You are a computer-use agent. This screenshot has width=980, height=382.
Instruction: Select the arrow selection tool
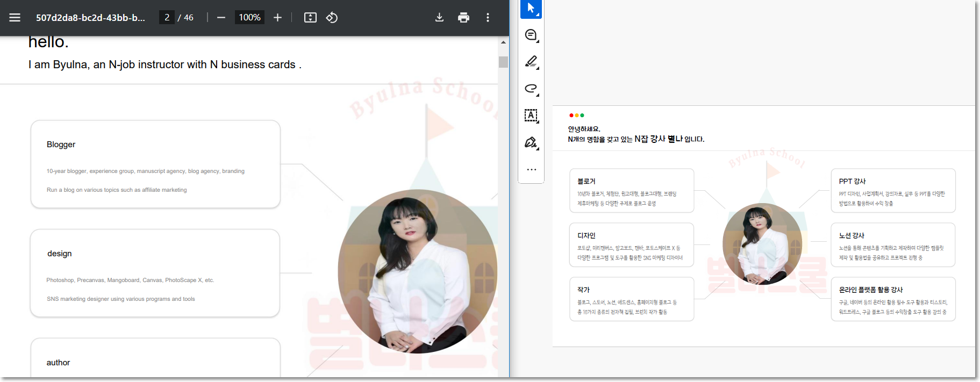[531, 9]
